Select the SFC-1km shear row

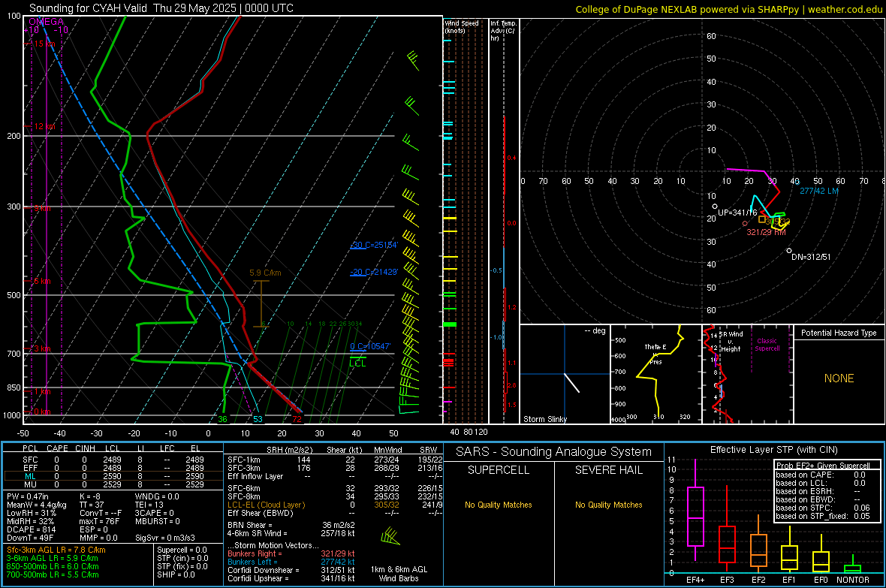(x=335, y=460)
